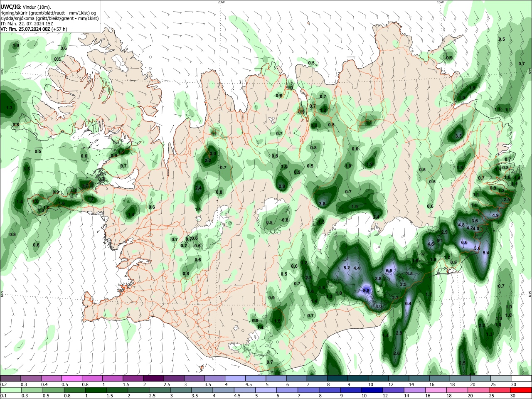Click the 2.6 precipitation value on the map
532x399 pixels.
[396, 353]
